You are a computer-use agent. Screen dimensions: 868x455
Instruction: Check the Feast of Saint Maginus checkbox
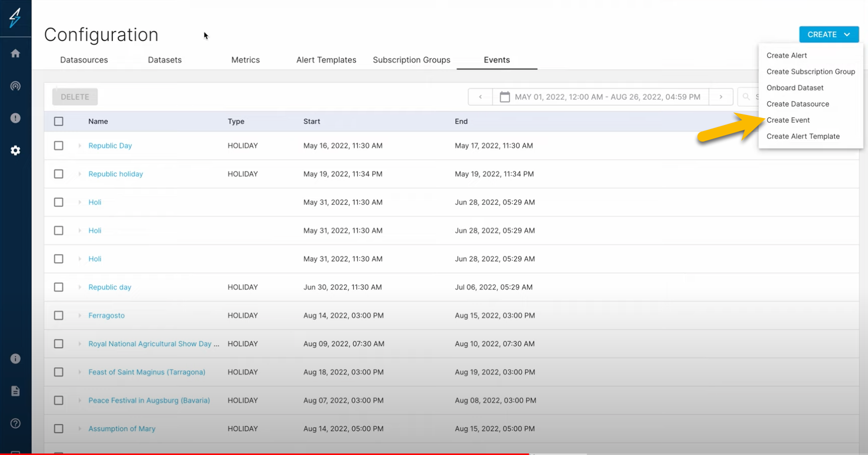pos(59,372)
